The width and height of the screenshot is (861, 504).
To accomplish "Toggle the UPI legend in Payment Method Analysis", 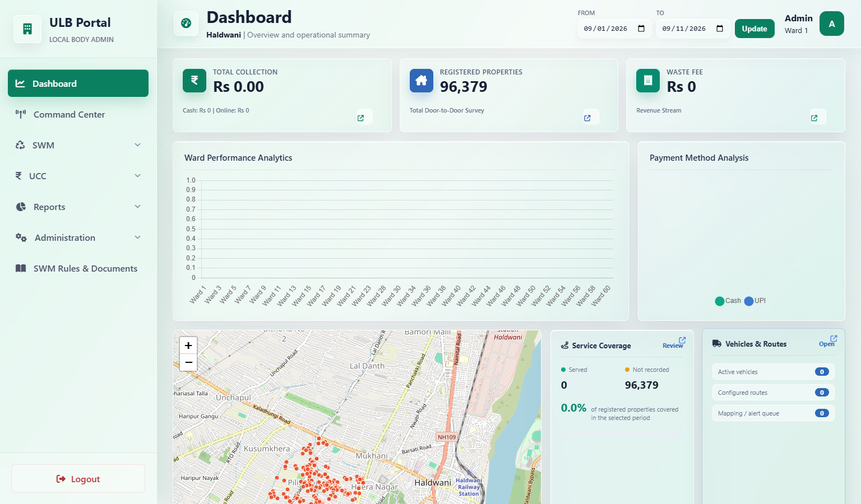I will tap(755, 301).
